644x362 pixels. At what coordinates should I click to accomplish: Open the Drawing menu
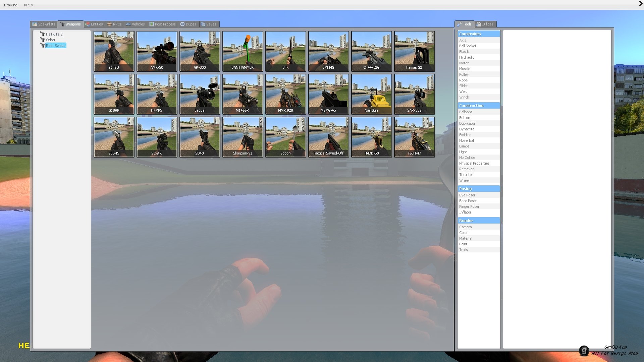click(x=11, y=5)
